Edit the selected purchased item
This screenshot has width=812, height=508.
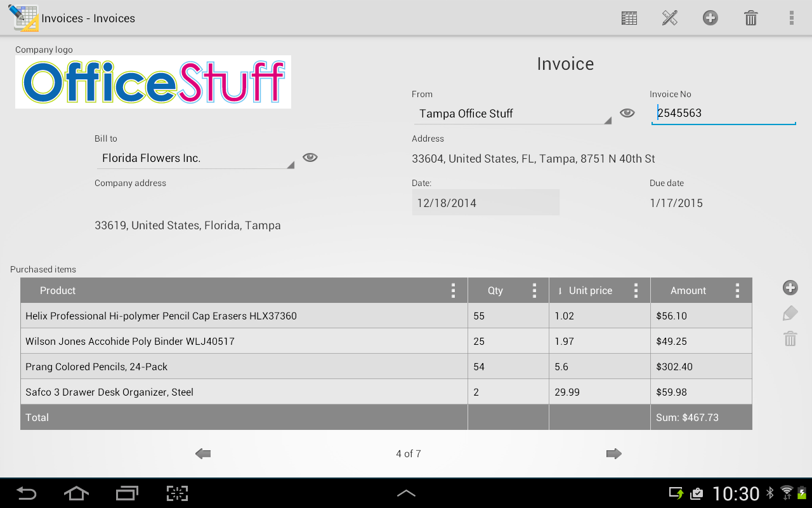point(790,313)
